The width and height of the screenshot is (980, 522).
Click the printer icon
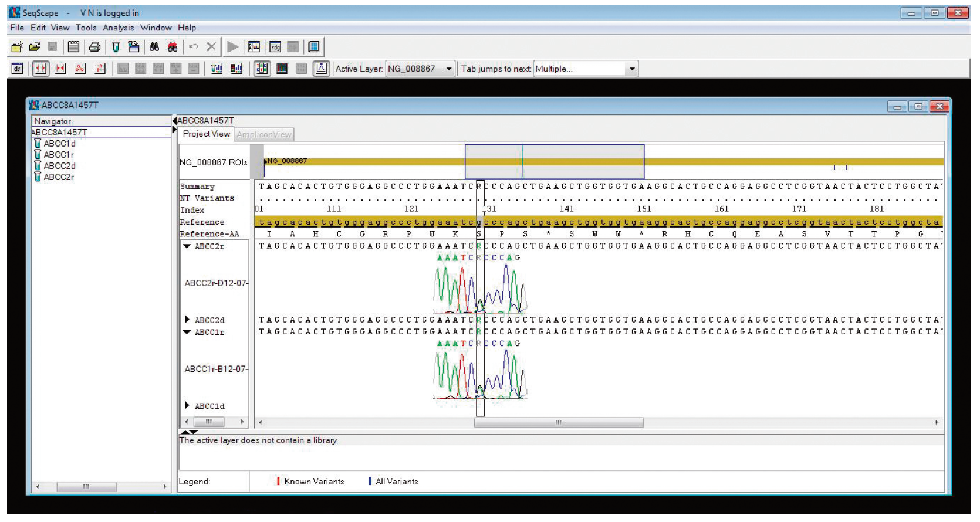(94, 47)
